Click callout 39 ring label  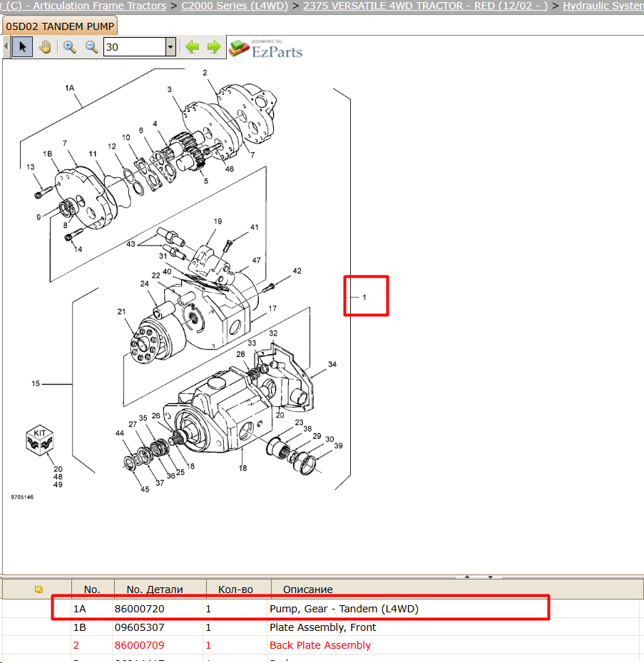click(x=339, y=445)
